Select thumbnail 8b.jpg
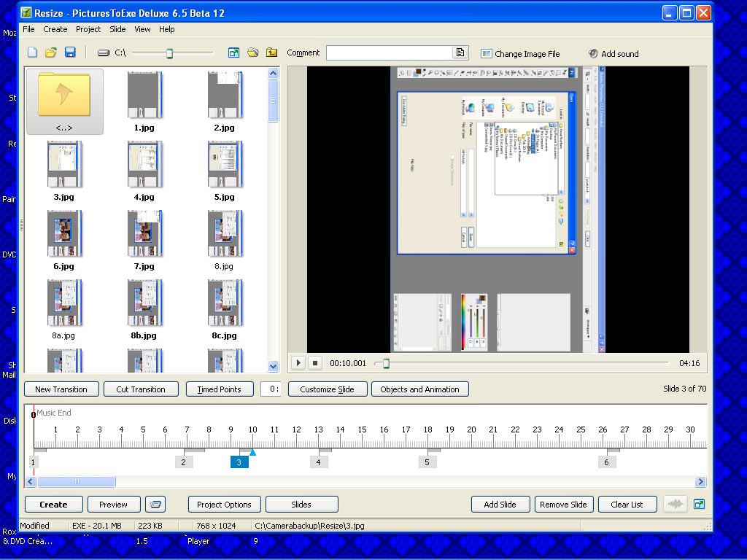 [x=144, y=308]
